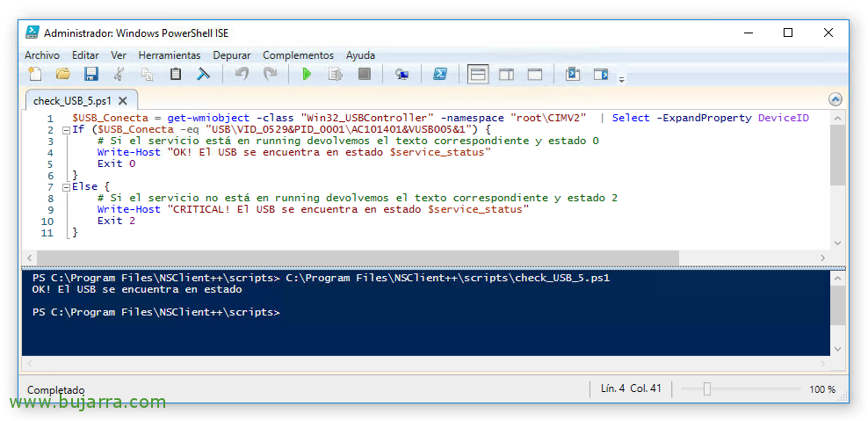Viewport: 868px width, 421px height.
Task: Click the Clear console pane icon
Action: [203, 75]
